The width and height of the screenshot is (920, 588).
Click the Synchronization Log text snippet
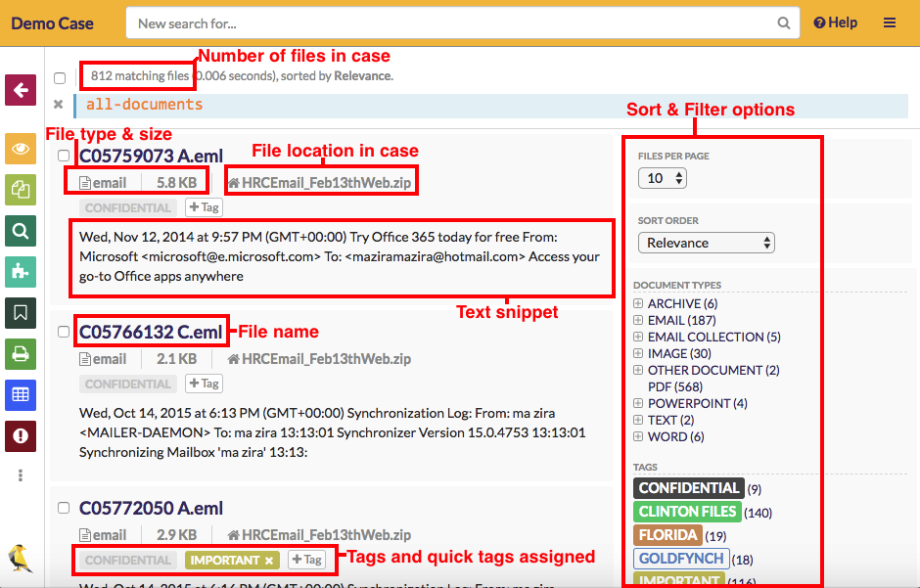(x=332, y=432)
